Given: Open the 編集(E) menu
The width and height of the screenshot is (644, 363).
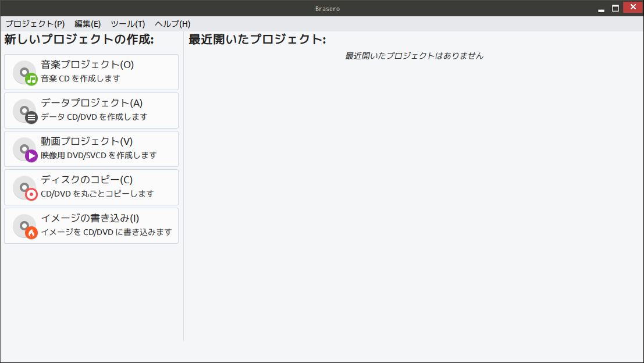Looking at the screenshot, I should click(87, 24).
